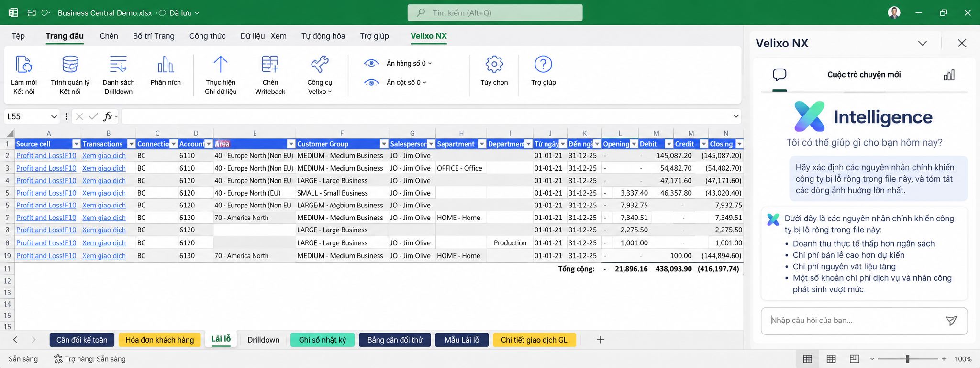Viewport: 980px width, 368px height.
Task: Switch to Chèn ribbon tab
Action: click(109, 36)
